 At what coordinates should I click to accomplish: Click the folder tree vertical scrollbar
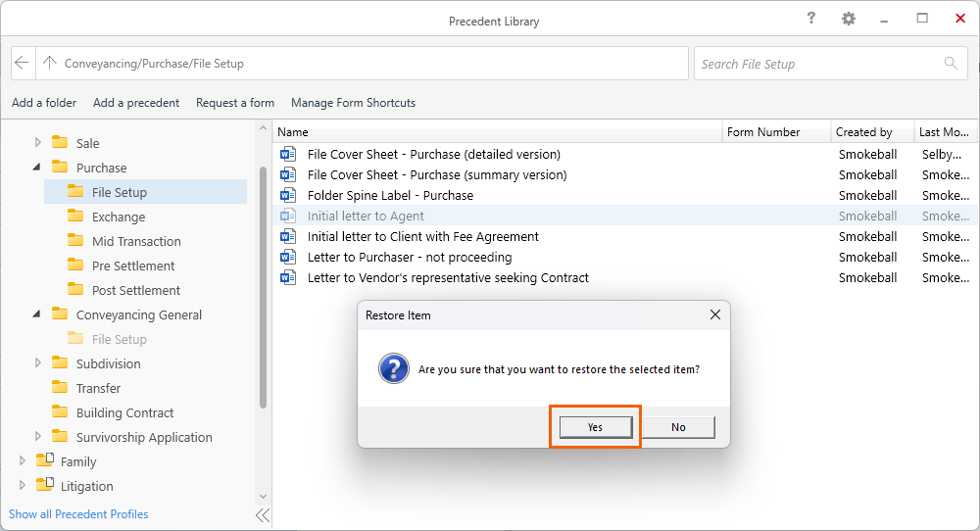click(x=263, y=284)
